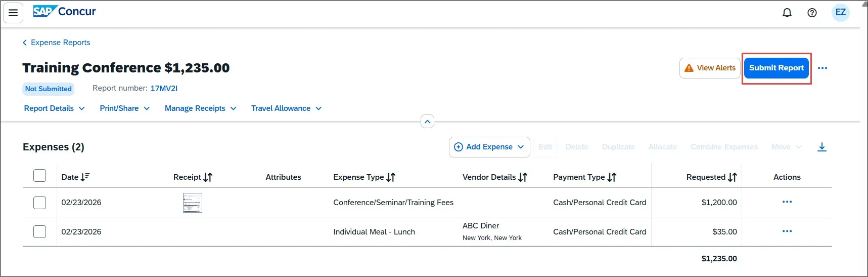This screenshot has width=868, height=277.
Task: Check the Conference/Seminar/Training Fees expense row
Action: [x=39, y=203]
